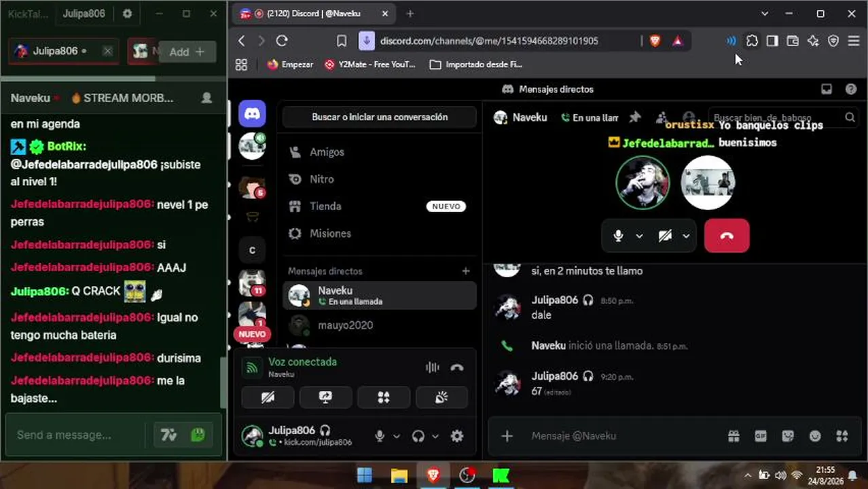
Task: Open the Tienda shop page
Action: coord(379,206)
